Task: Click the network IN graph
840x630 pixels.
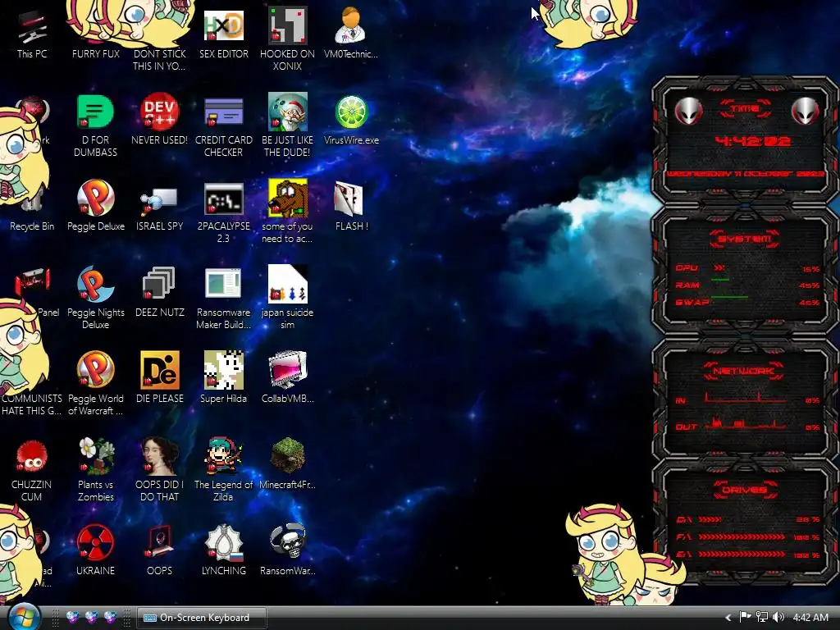Action: click(746, 398)
